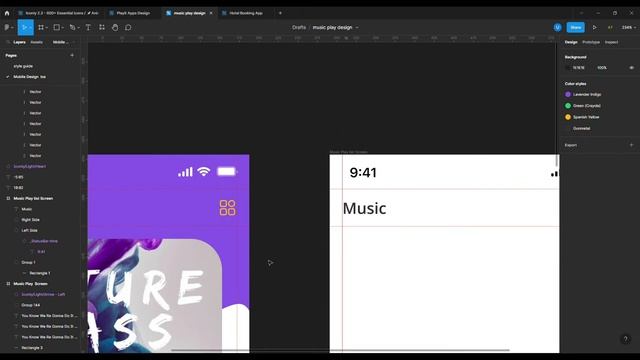This screenshot has width=640, height=360.
Task: Click the grid icon on purple screen
Action: tap(227, 207)
